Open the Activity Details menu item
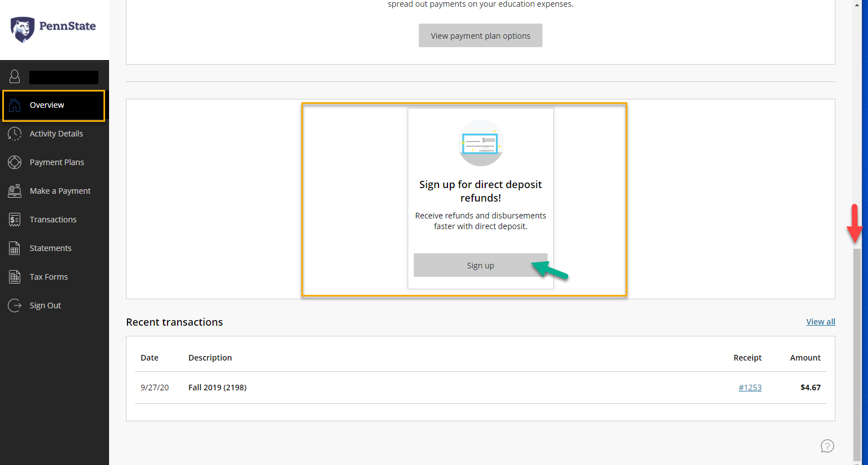The image size is (868, 465). pos(56,134)
